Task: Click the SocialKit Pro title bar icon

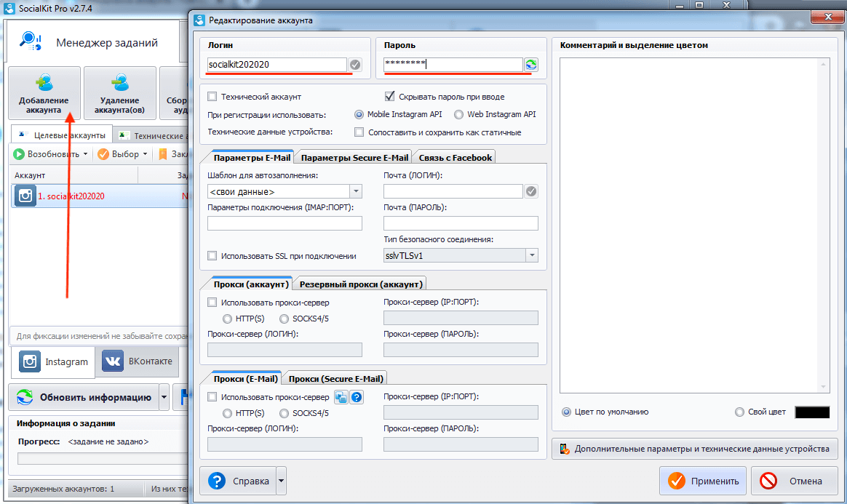Action: point(9,8)
